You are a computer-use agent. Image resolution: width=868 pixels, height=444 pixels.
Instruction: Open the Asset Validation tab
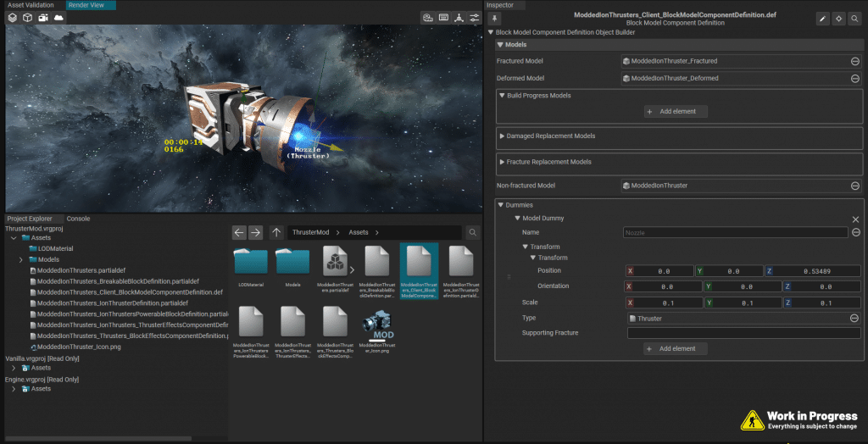pyautogui.click(x=31, y=5)
